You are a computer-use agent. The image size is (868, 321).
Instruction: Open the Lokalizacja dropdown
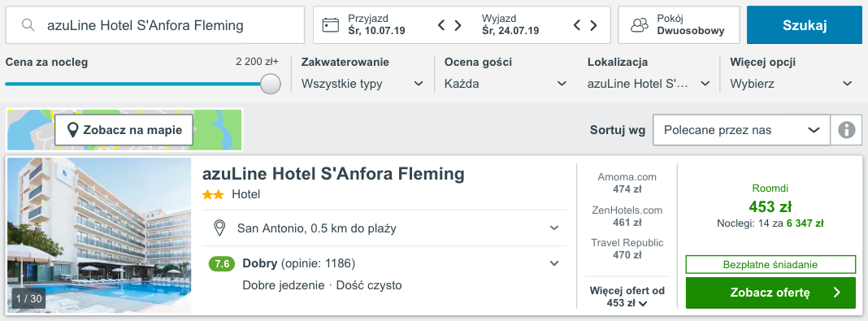649,85
